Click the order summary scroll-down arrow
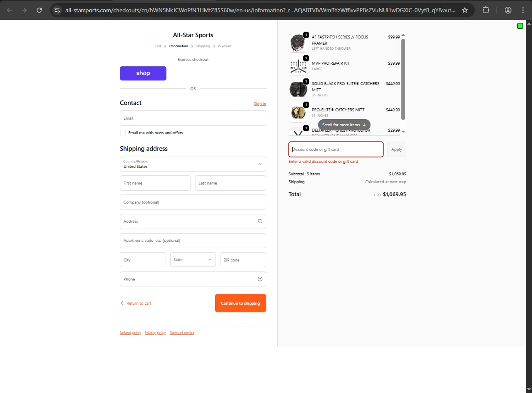 click(403, 132)
